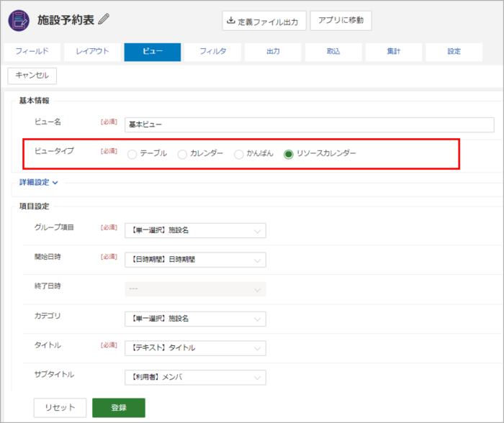Open the サブタイトル dropdown
The width and height of the screenshot is (504, 423).
coord(195,378)
